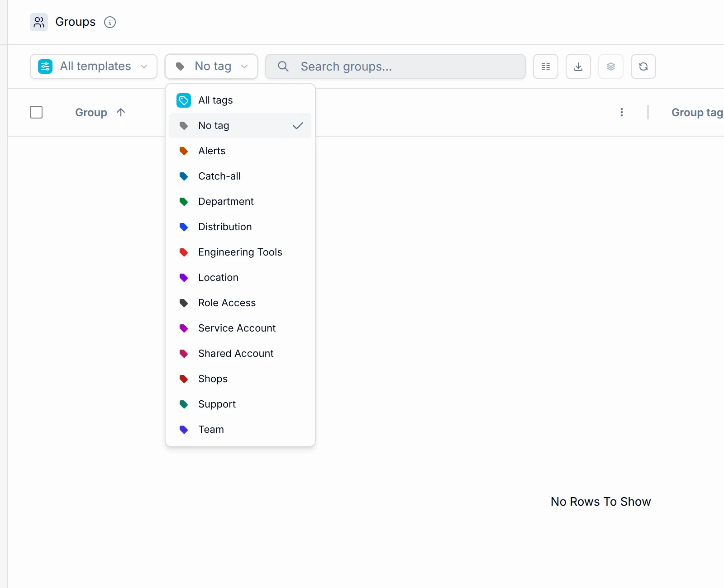This screenshot has height=588, width=724.
Task: Click the ascending sort arrow beside Group
Action: click(121, 112)
